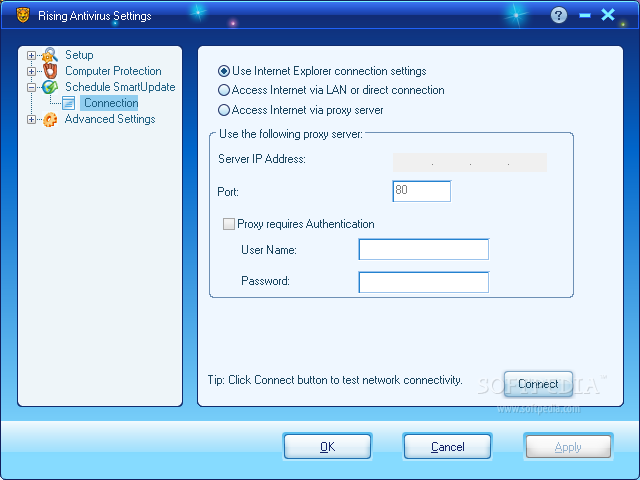
Task: Click the Computer Protection glove icon
Action: 50,71
